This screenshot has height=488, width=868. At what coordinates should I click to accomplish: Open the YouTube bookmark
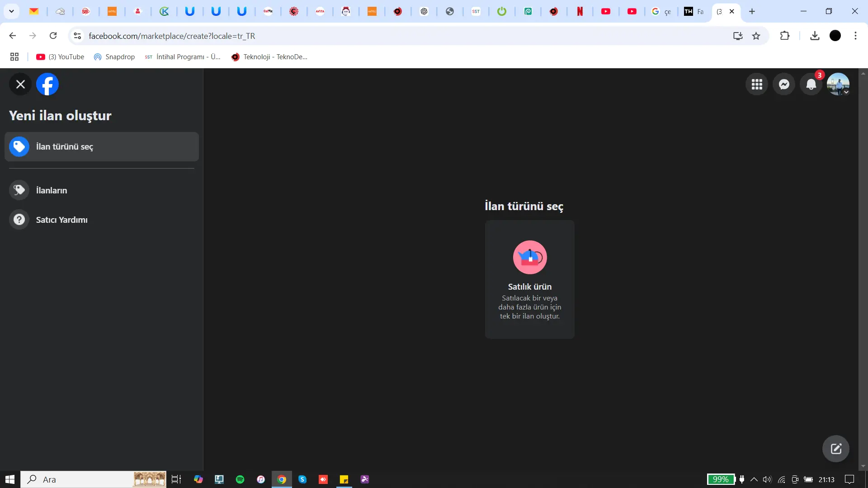pyautogui.click(x=60, y=57)
